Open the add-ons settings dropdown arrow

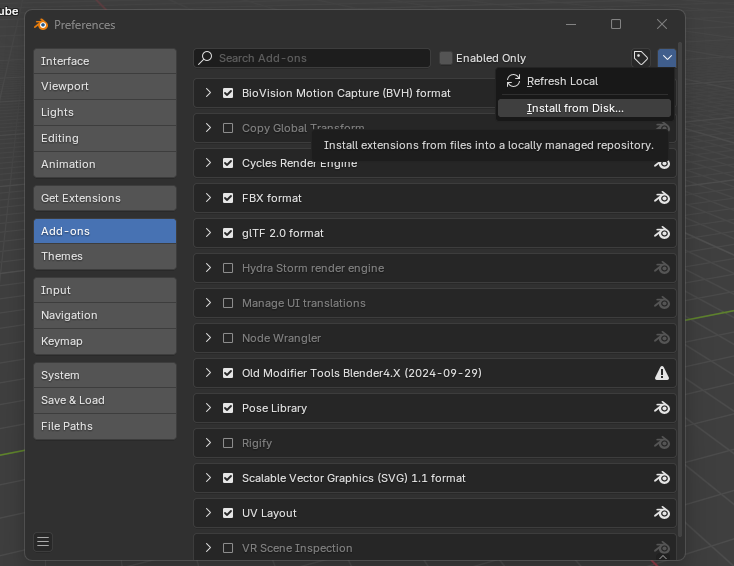(667, 58)
